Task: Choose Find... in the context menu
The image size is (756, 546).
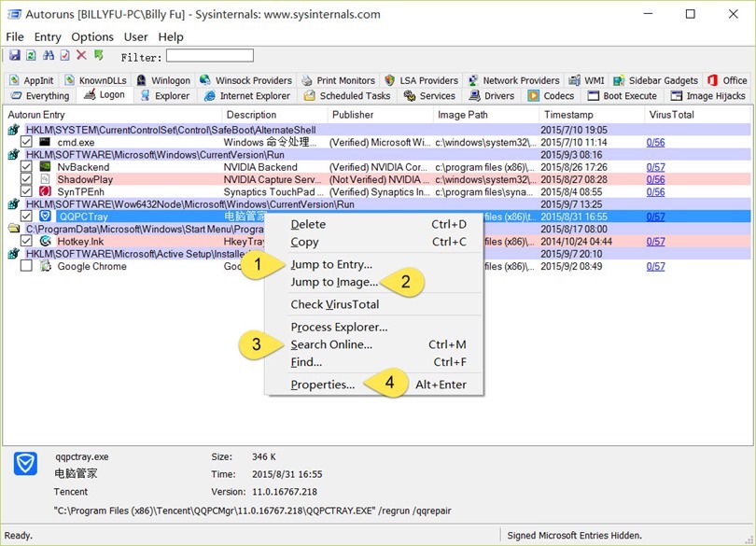Action: click(x=374, y=362)
